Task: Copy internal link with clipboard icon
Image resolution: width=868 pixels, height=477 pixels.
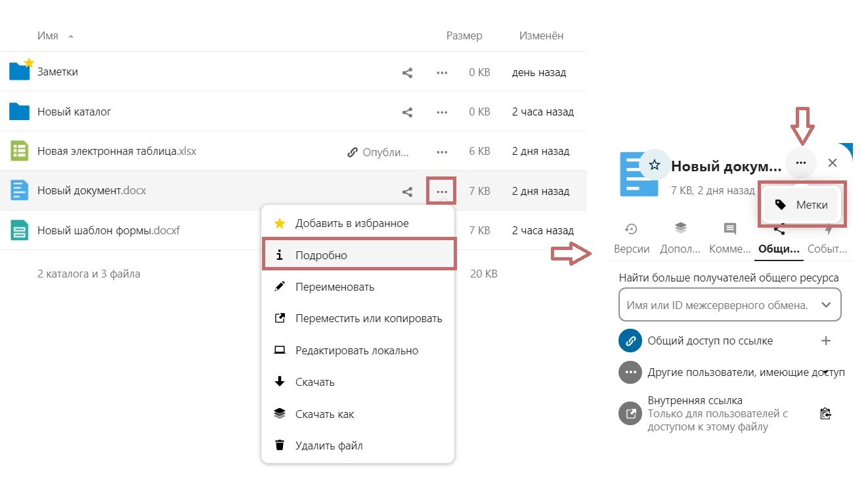Action: [x=826, y=413]
